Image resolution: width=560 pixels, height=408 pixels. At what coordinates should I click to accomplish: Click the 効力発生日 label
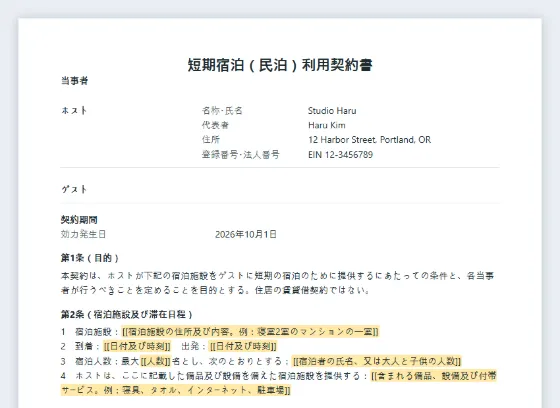point(83,234)
